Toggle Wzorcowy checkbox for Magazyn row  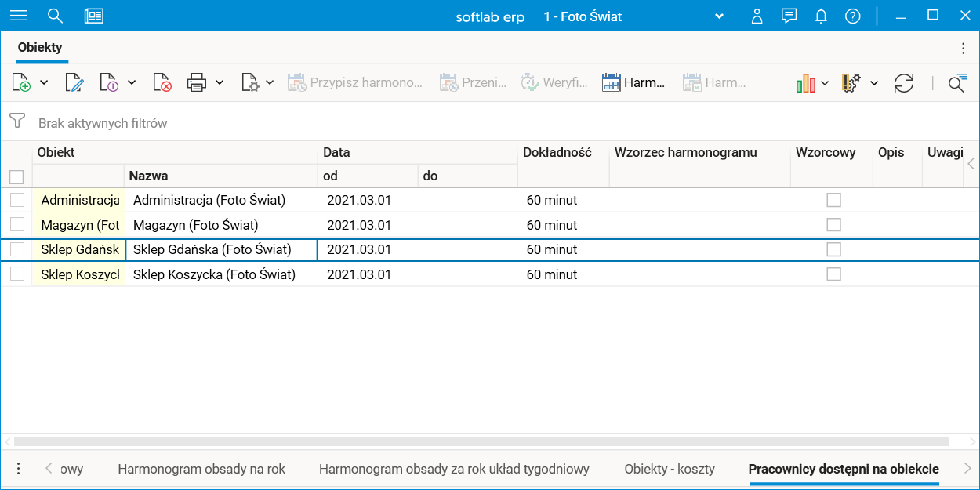833,225
